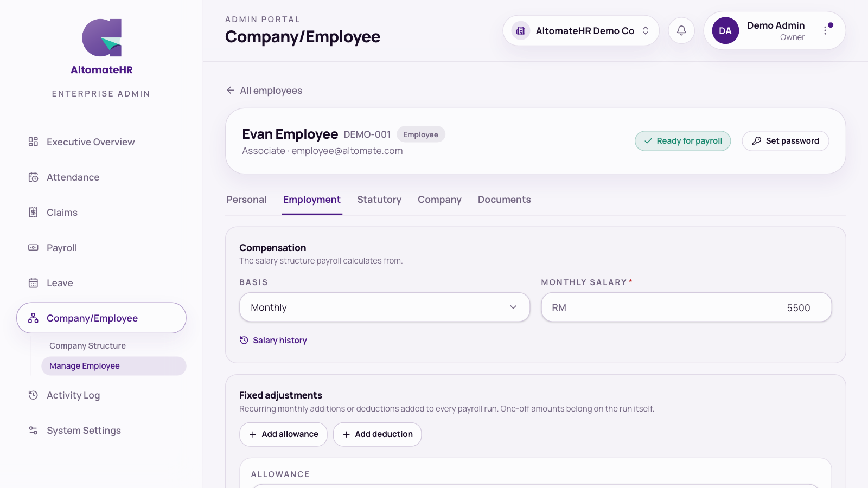Open Executive Overview from the sidebar
This screenshot has width=868, height=488.
click(101, 142)
